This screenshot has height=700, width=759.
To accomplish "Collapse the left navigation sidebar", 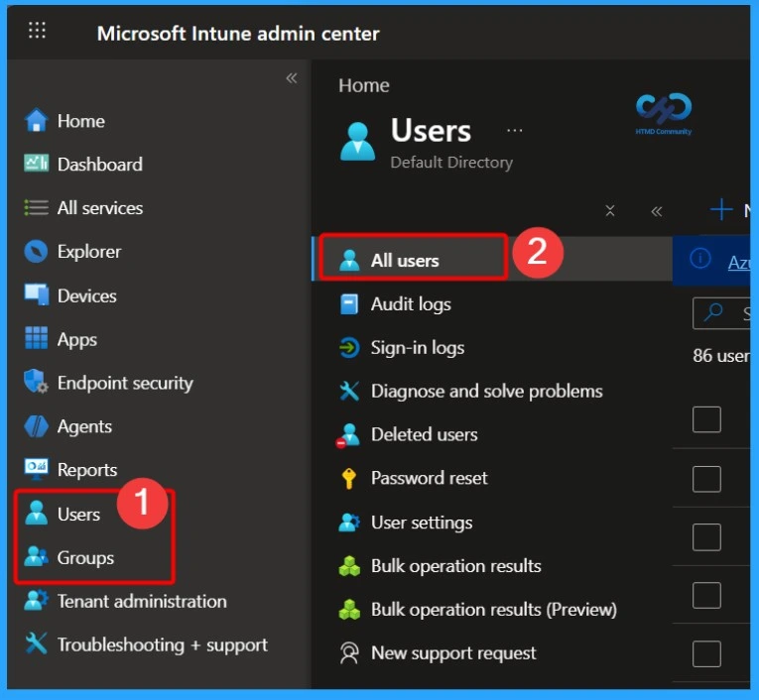I will [x=292, y=78].
